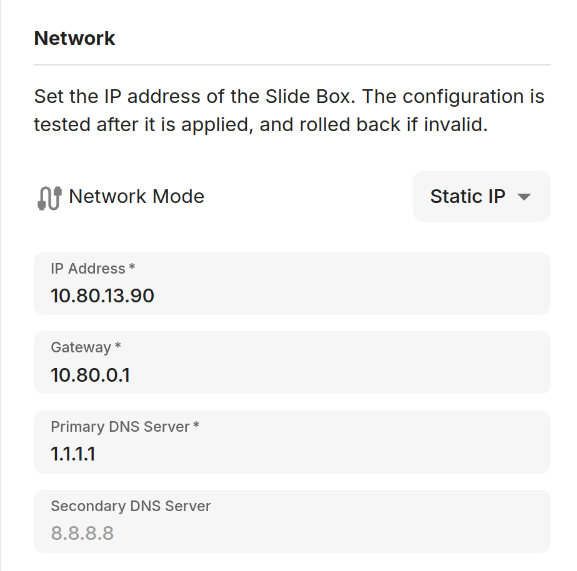
Task: Click the Gateway field label
Action: pyautogui.click(x=81, y=348)
